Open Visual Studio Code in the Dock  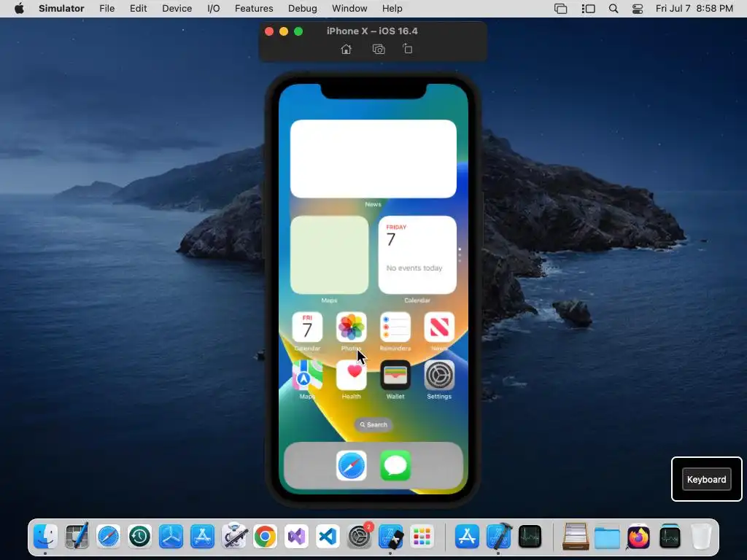(328, 537)
